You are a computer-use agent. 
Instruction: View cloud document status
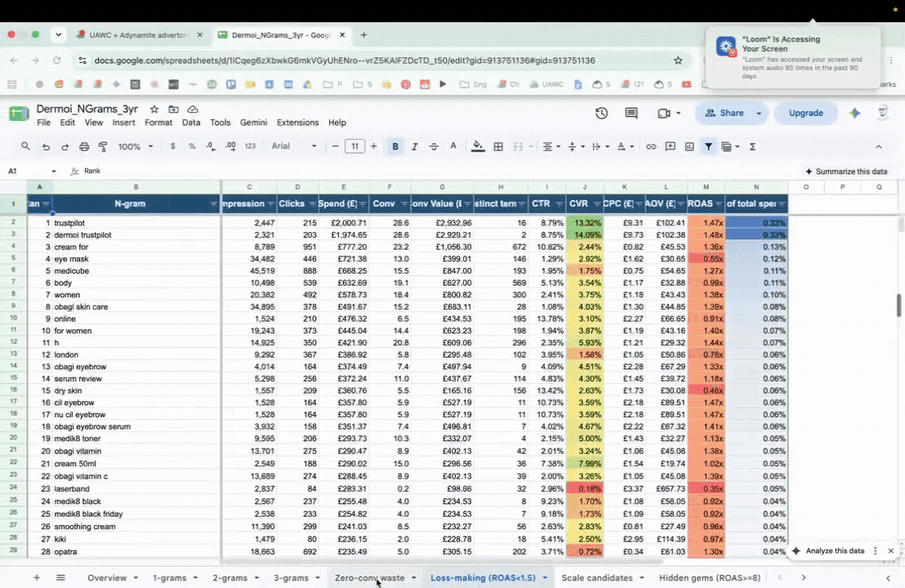(193, 109)
